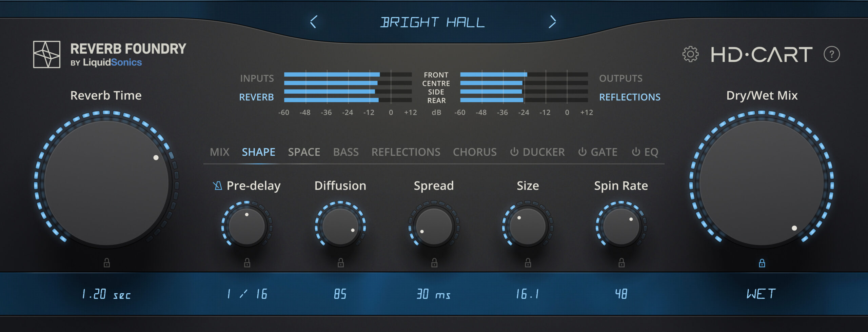The height and width of the screenshot is (332, 868).
Task: Switch to the MIX tab
Action: click(220, 152)
